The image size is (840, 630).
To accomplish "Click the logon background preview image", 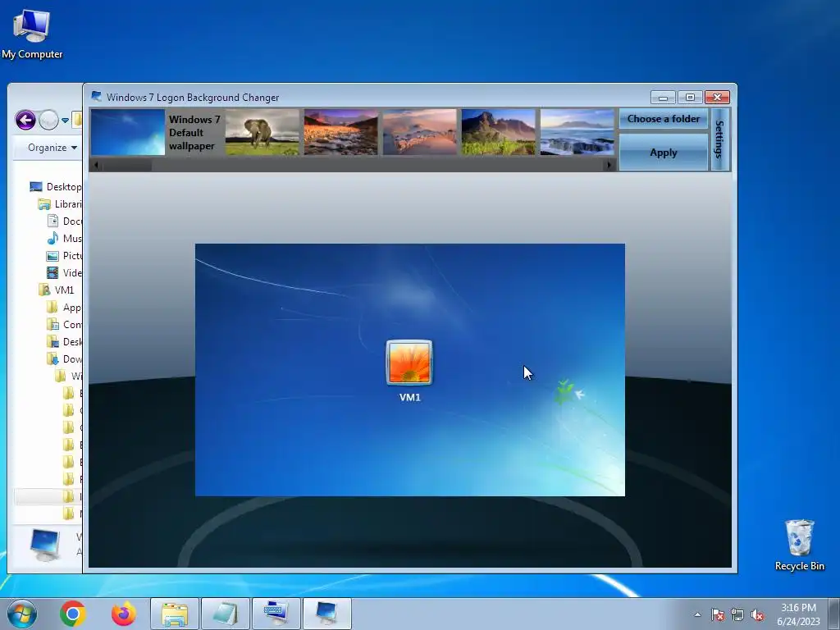I will (410, 370).
